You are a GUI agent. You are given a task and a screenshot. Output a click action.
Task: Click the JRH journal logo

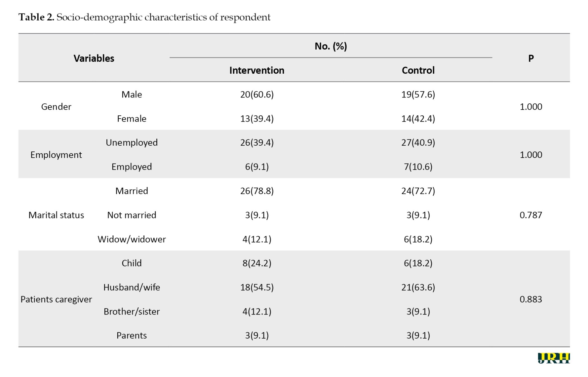[554, 358]
